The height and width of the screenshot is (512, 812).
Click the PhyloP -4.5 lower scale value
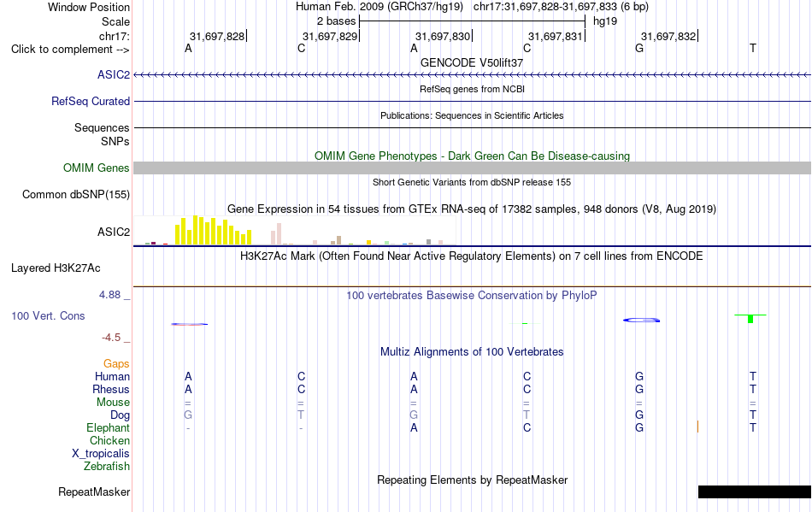pyautogui.click(x=111, y=338)
